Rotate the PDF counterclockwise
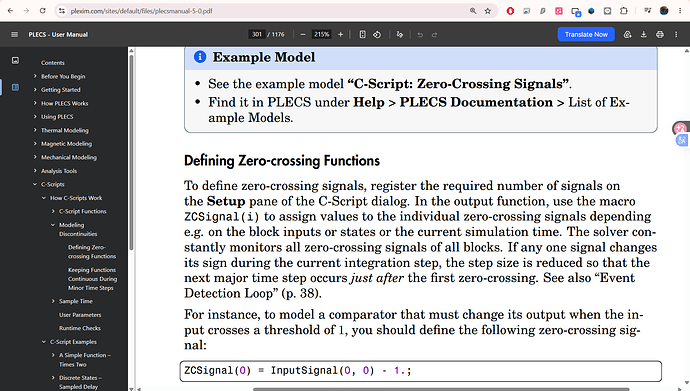 [x=377, y=34]
